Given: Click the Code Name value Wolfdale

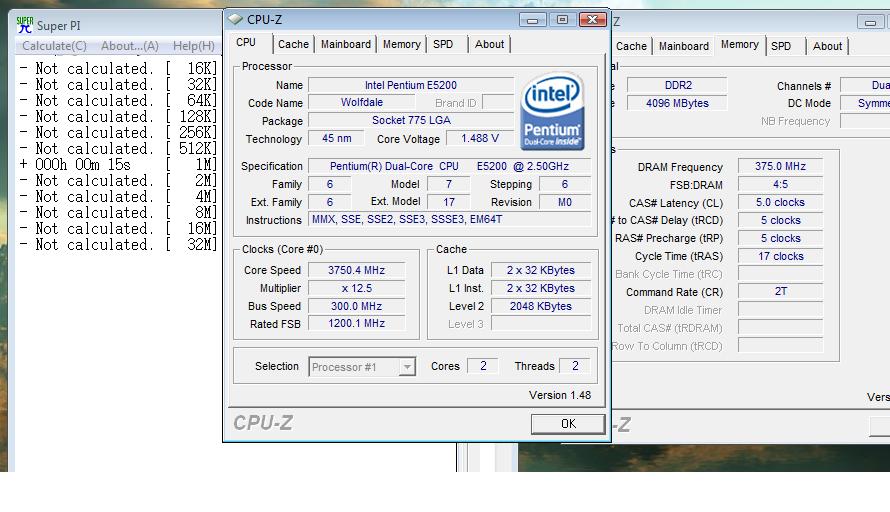Looking at the screenshot, I should pos(362,103).
